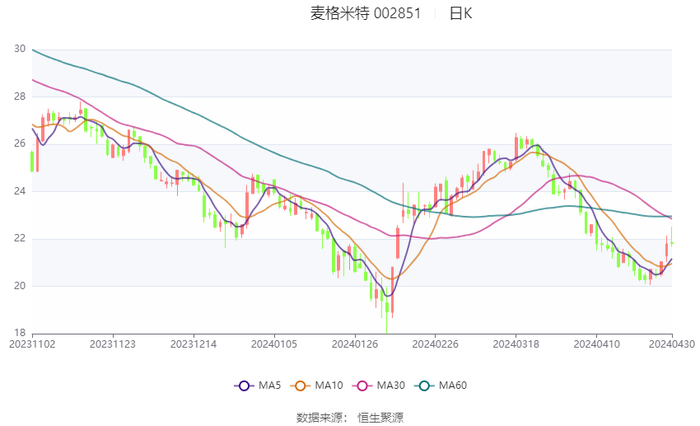Select the 20231214 date tick

[x=193, y=344]
